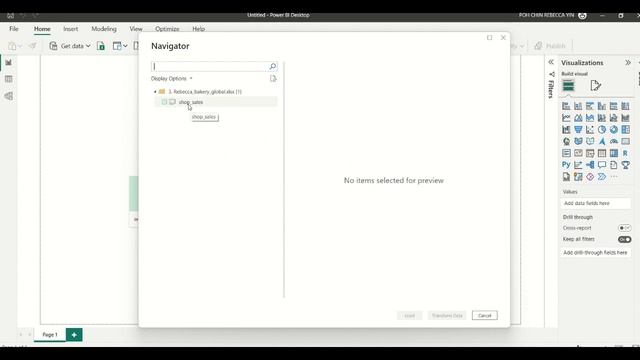
Task: Select the Pie chart visual
Action: pyautogui.click(x=602, y=130)
